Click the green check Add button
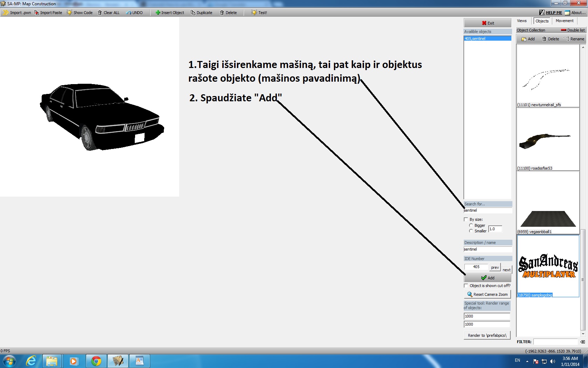Viewport: 588px width, 368px height. 488,278
